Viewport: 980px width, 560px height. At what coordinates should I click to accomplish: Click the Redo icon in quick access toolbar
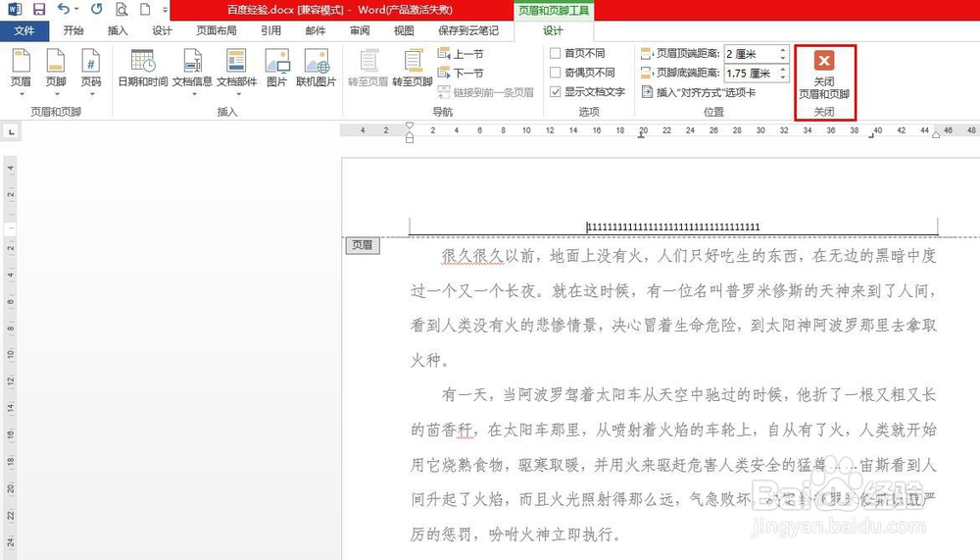pos(96,10)
